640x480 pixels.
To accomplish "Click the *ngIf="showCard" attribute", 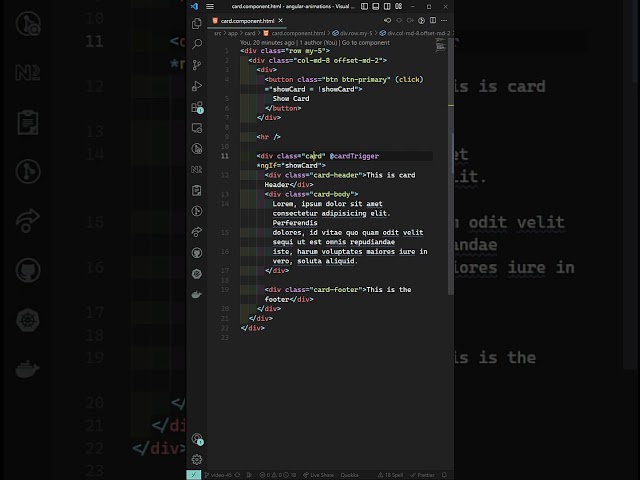I will [289, 166].
